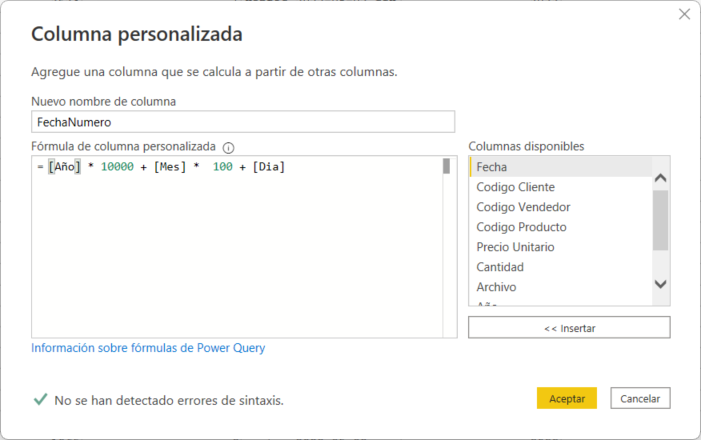The image size is (701, 440).
Task: Click the columns list scrollbar thumb
Action: coord(660,220)
